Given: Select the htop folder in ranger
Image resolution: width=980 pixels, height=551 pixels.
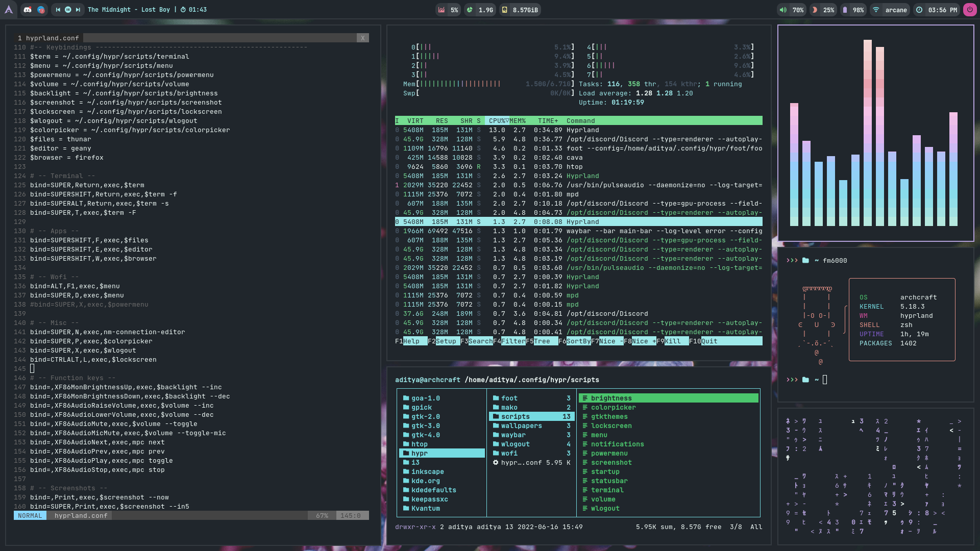Looking at the screenshot, I should click(x=442, y=444).
